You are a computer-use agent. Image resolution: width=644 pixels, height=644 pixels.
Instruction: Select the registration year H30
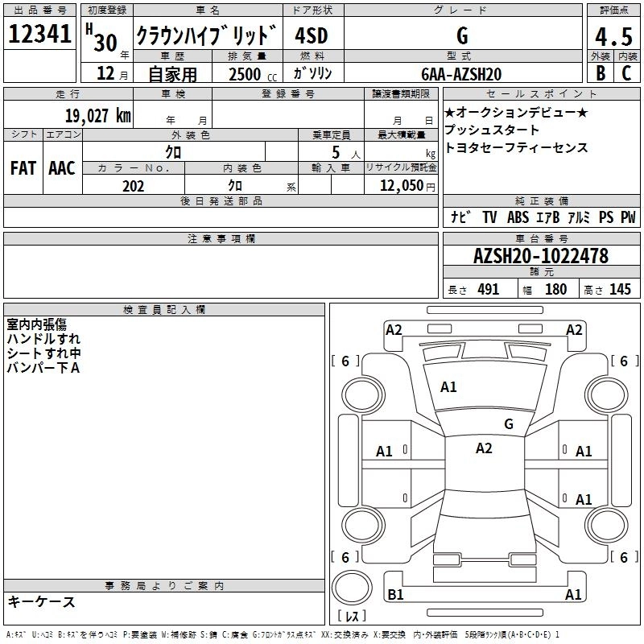click(102, 38)
